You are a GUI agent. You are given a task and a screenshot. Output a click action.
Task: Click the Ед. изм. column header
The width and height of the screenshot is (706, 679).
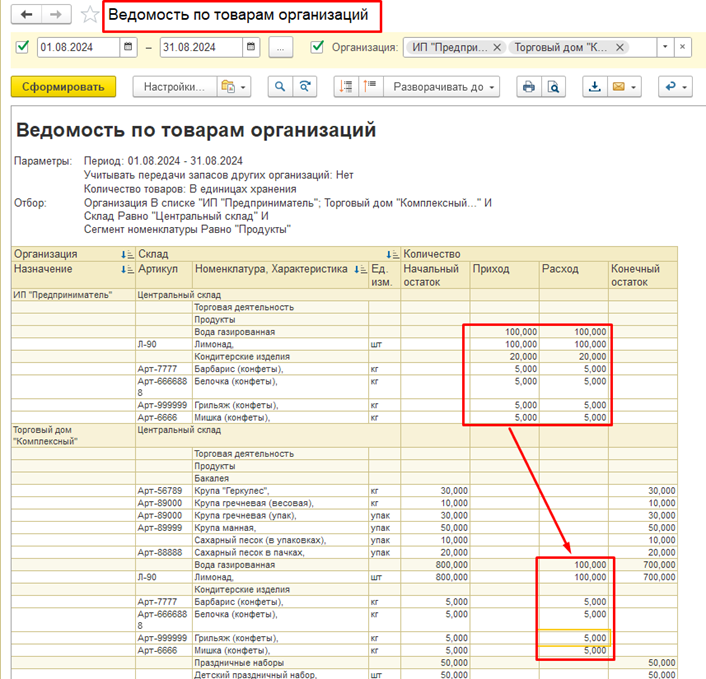coord(384,275)
